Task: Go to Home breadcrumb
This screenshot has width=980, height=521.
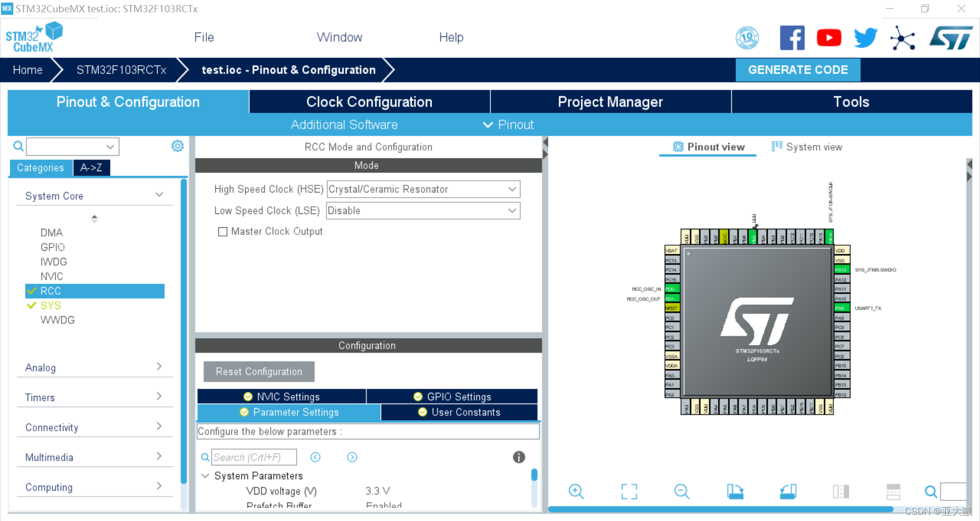Action: pyautogui.click(x=28, y=70)
